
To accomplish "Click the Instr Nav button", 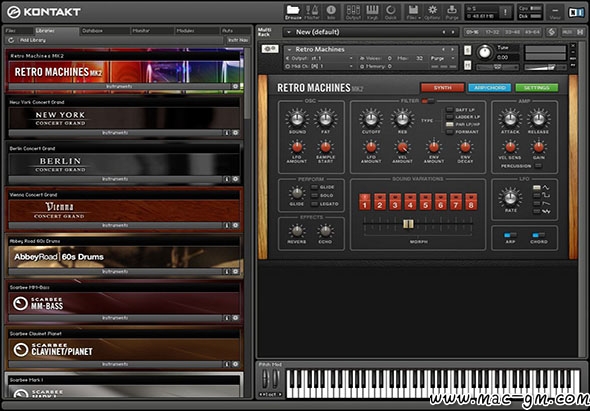I will click(x=237, y=40).
